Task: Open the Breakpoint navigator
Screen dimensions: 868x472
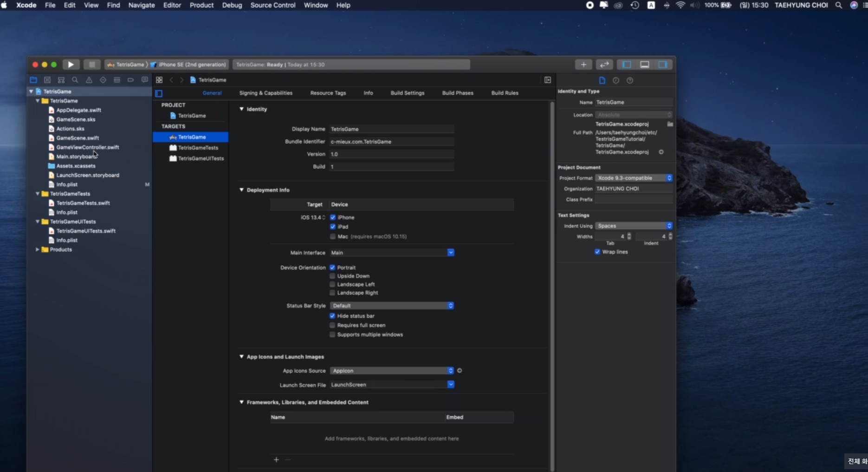Action: coord(131,80)
